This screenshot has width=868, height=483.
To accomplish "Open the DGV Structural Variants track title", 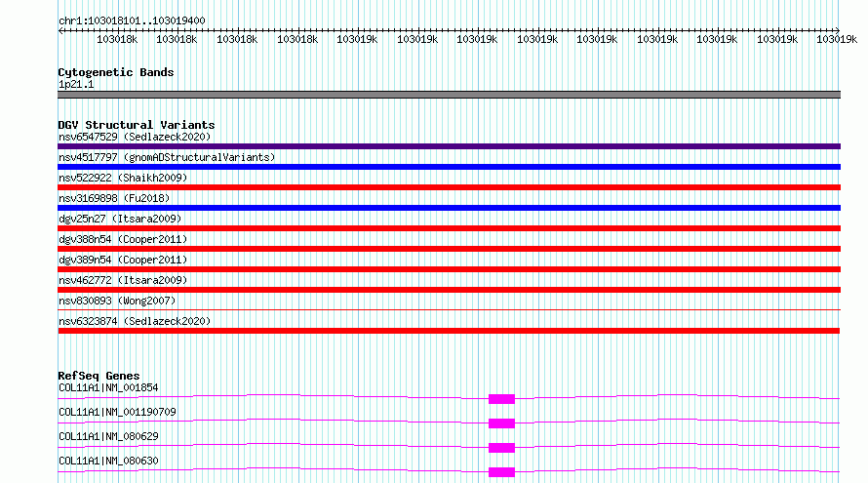I will (137, 125).
